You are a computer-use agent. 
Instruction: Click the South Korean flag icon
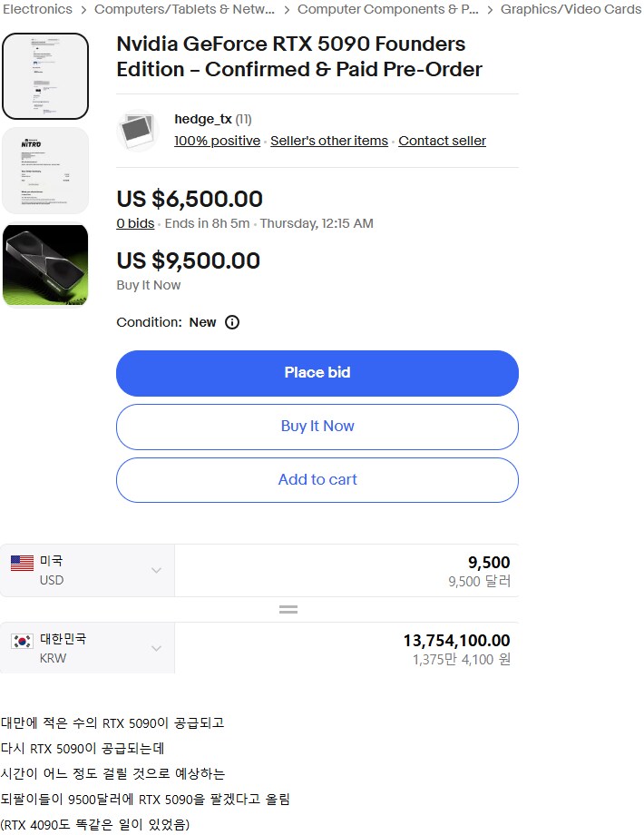[22, 639]
